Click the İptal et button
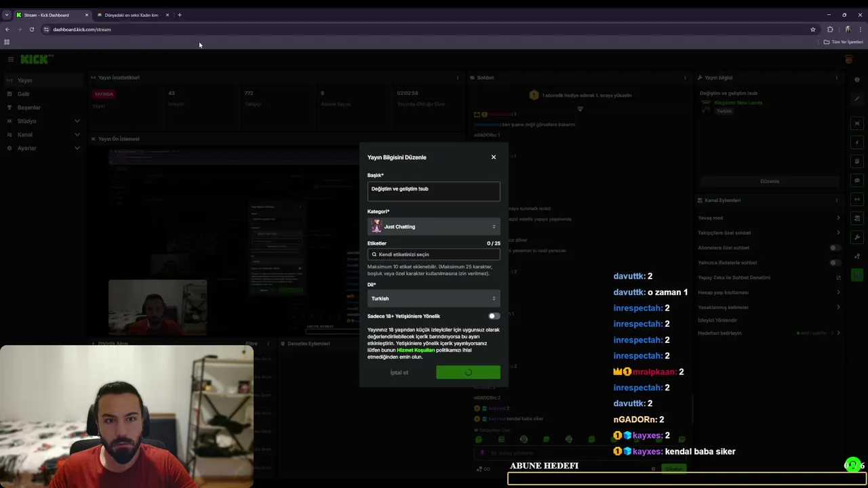Viewport: 868px width, 488px height. tap(399, 372)
